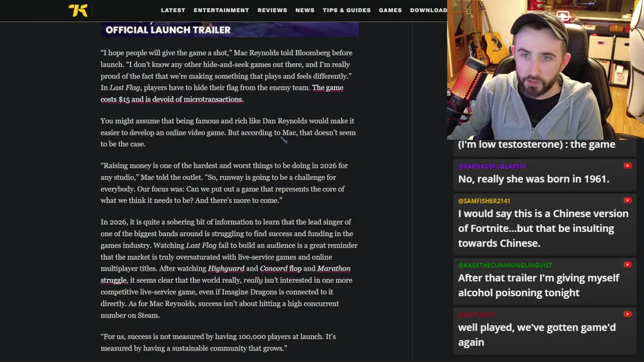Open the GAMES nav item
Viewport: 644px width, 362px height.
(x=390, y=10)
